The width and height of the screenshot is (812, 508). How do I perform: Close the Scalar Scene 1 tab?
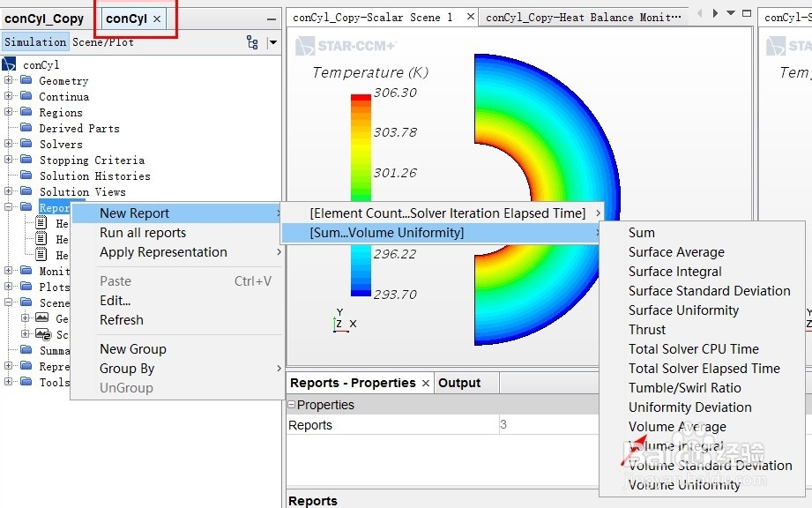470,17
